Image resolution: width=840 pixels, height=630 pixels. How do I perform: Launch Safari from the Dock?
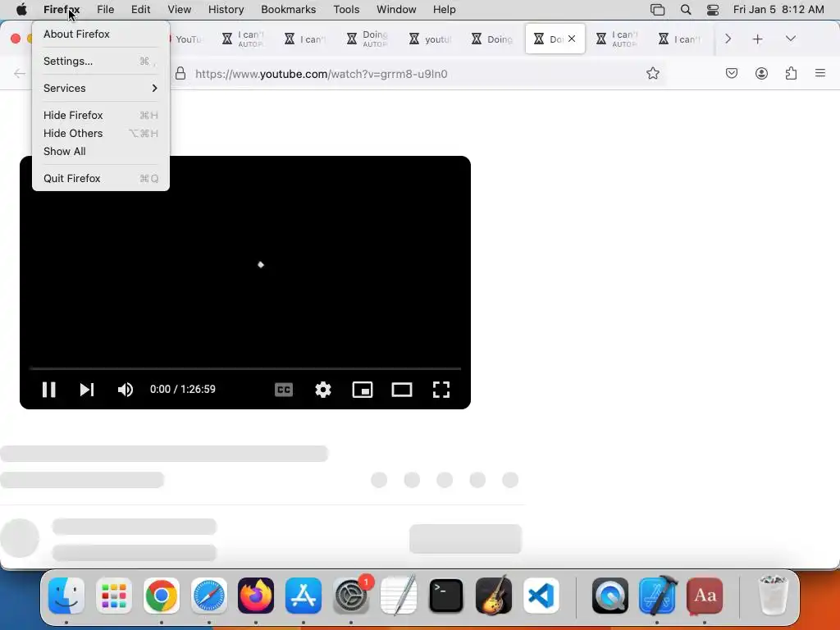pyautogui.click(x=208, y=596)
